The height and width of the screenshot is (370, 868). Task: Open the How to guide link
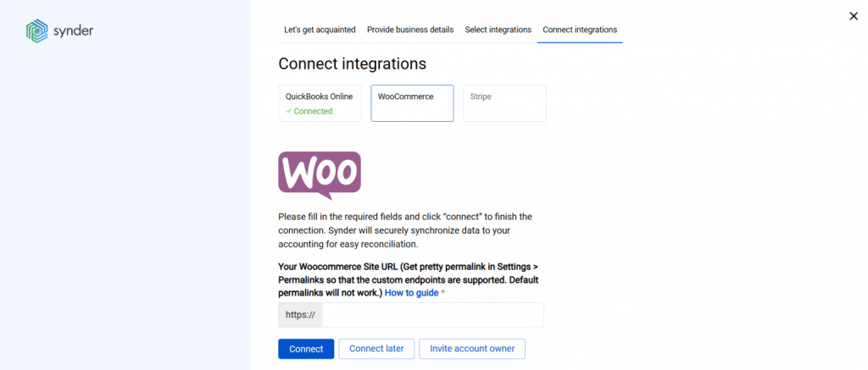point(411,293)
